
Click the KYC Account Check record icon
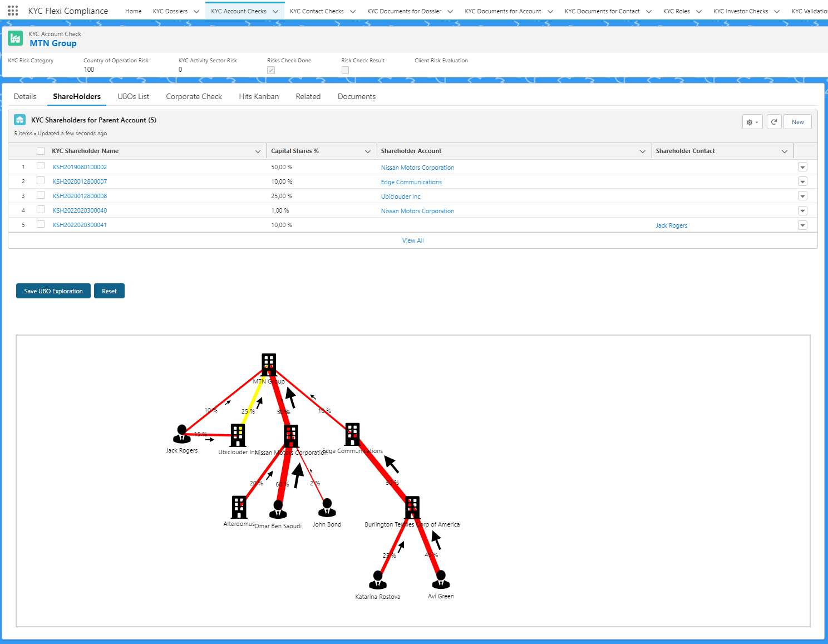point(16,38)
